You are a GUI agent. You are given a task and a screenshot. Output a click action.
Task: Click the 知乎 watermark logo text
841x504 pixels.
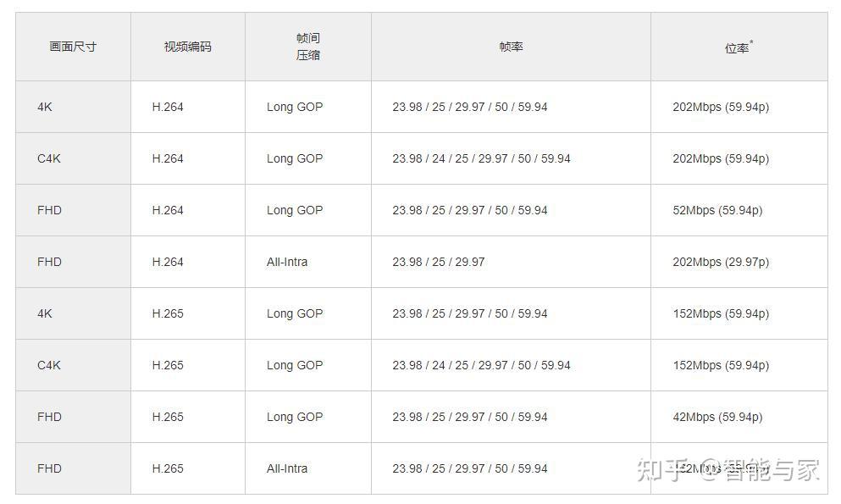tap(661, 470)
